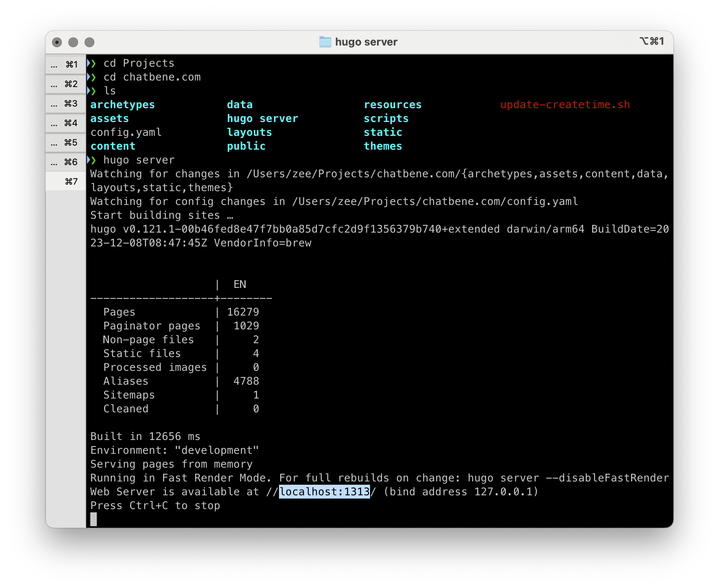Image resolution: width=719 pixels, height=588 pixels.
Task: Click the 'scripts' directory name
Action: (386, 119)
